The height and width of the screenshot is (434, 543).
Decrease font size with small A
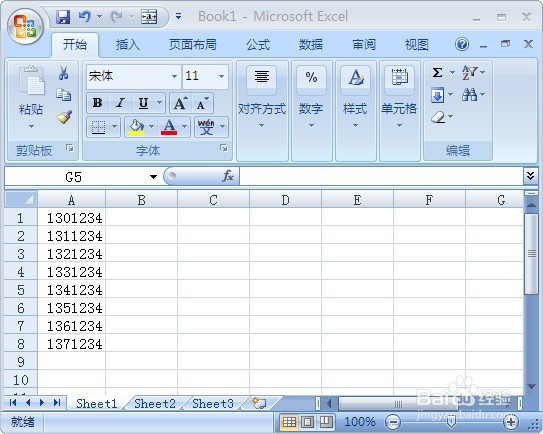203,103
